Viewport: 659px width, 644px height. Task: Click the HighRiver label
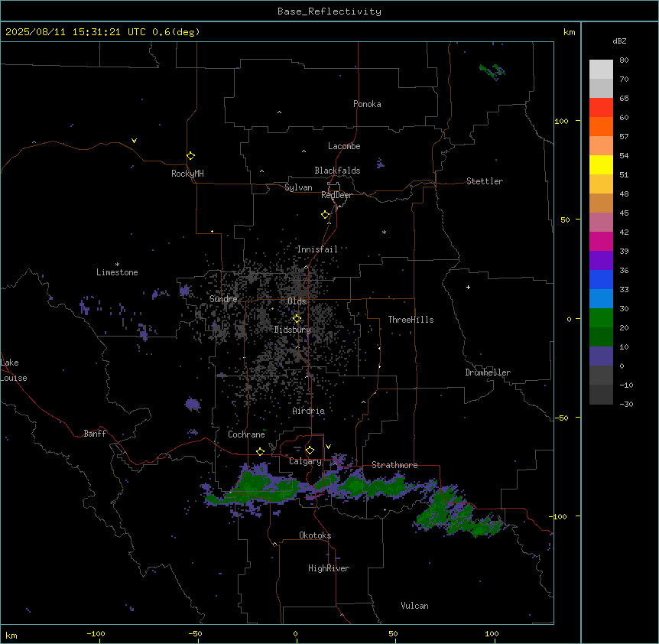[329, 568]
